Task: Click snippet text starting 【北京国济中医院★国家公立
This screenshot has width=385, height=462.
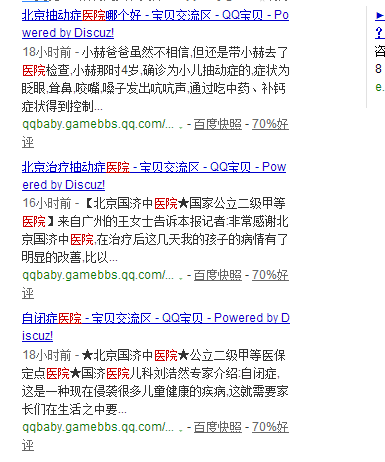Action: pos(155,230)
